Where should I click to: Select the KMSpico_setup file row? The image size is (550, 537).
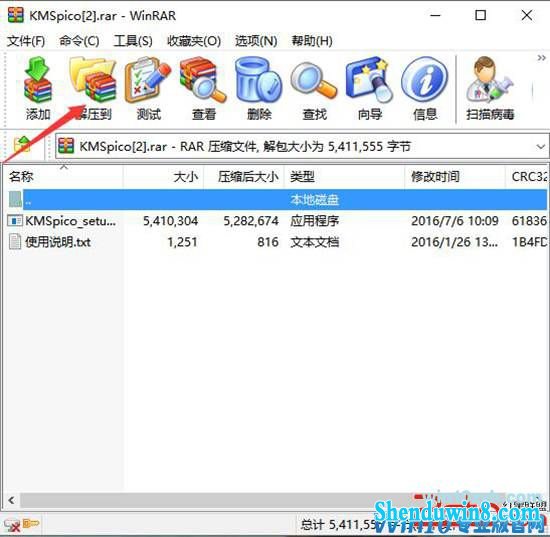click(276, 221)
